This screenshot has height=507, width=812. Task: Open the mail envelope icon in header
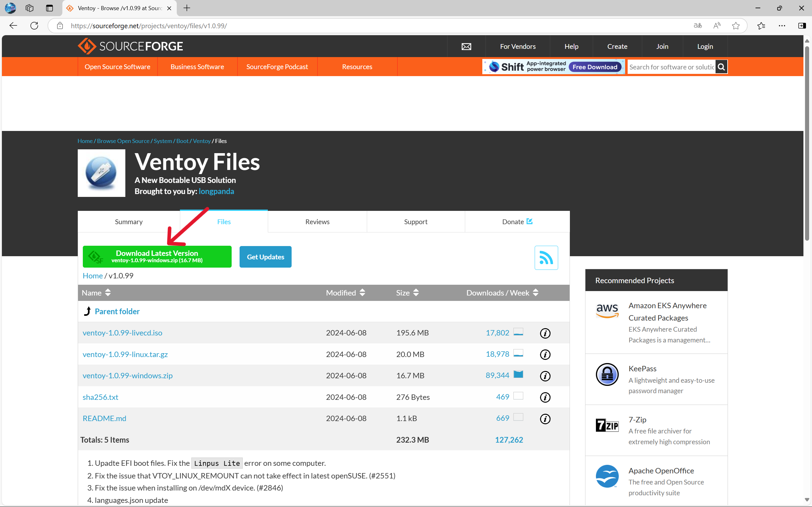click(x=466, y=46)
